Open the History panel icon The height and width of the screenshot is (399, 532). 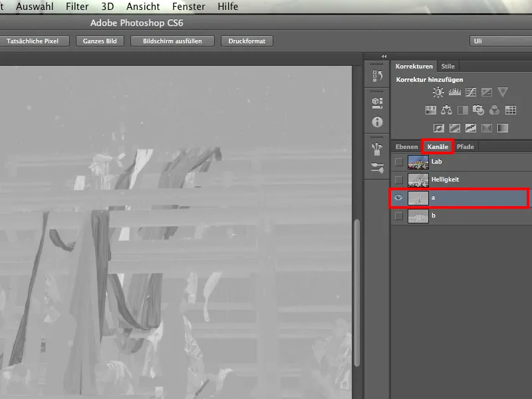tap(377, 76)
